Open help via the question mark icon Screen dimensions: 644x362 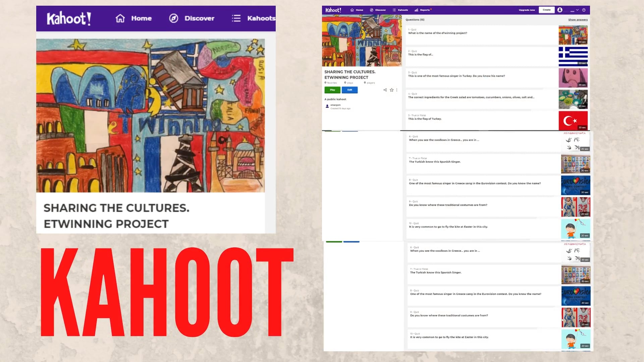584,10
